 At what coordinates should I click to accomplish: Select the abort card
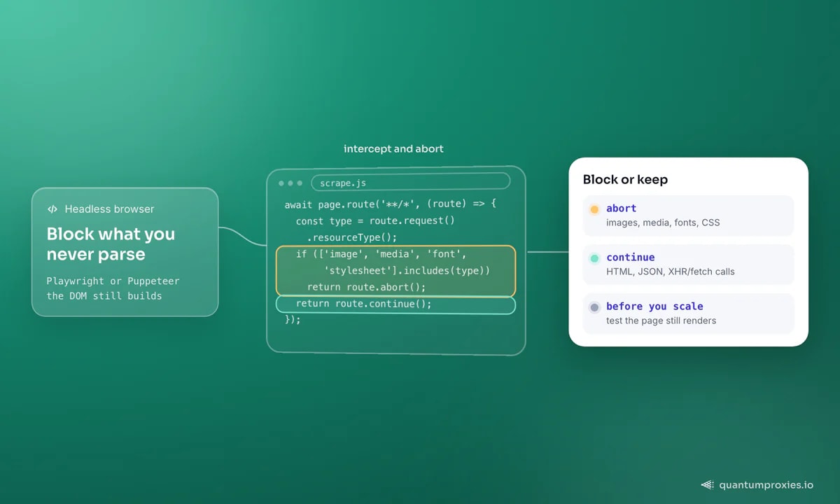click(689, 216)
